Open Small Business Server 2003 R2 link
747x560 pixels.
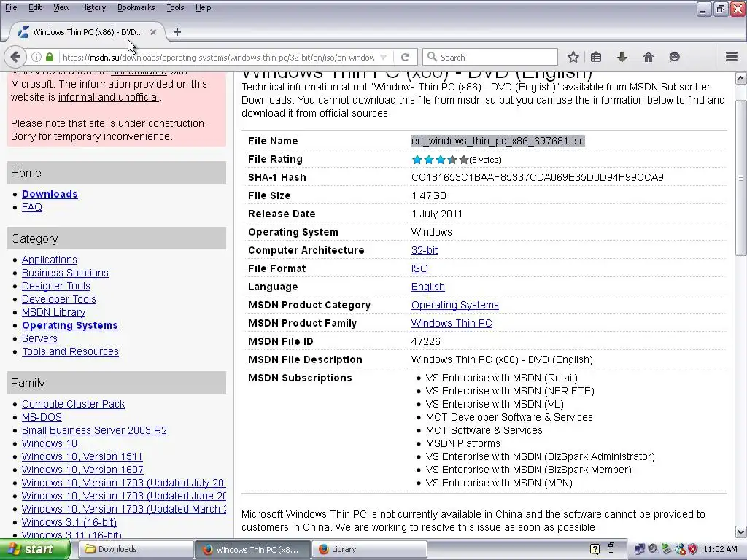click(x=94, y=430)
